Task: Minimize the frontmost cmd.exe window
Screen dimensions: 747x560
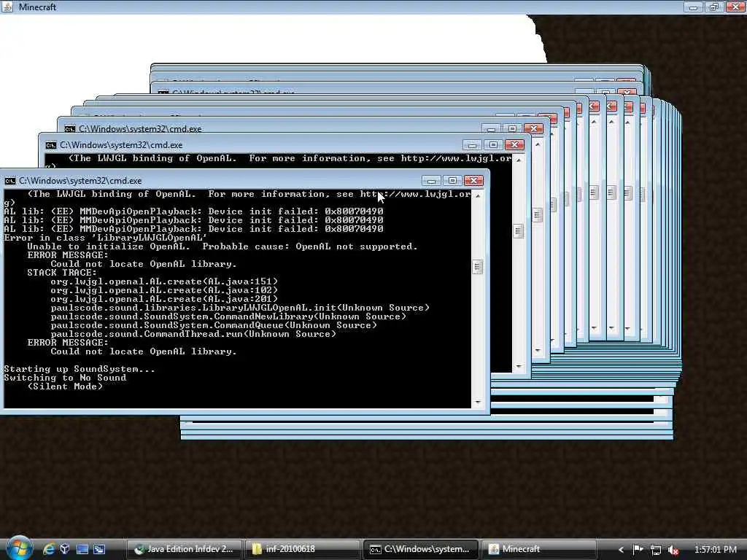Action: [x=431, y=181]
